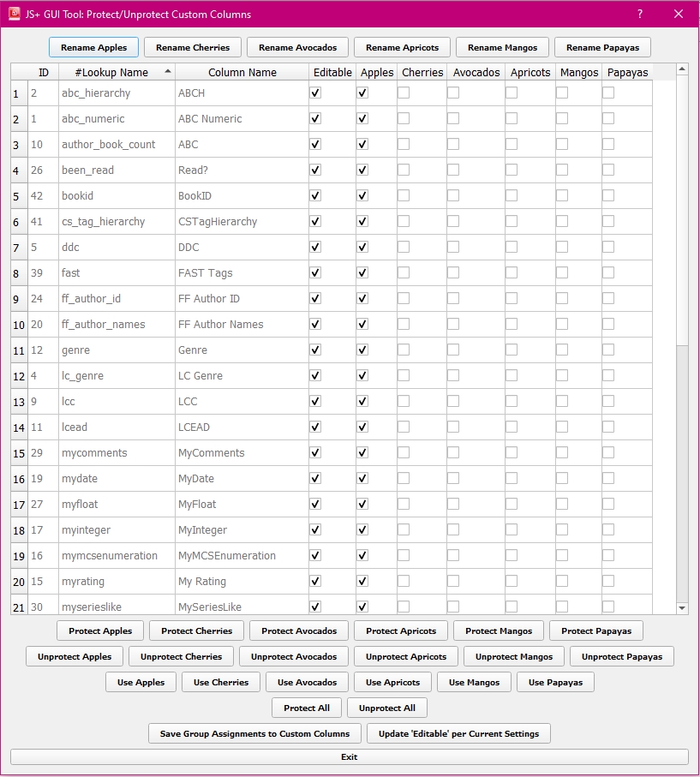Screen dimensions: 700x777
Task: Click the vertical scrollbar track of table
Action: [x=682, y=473]
